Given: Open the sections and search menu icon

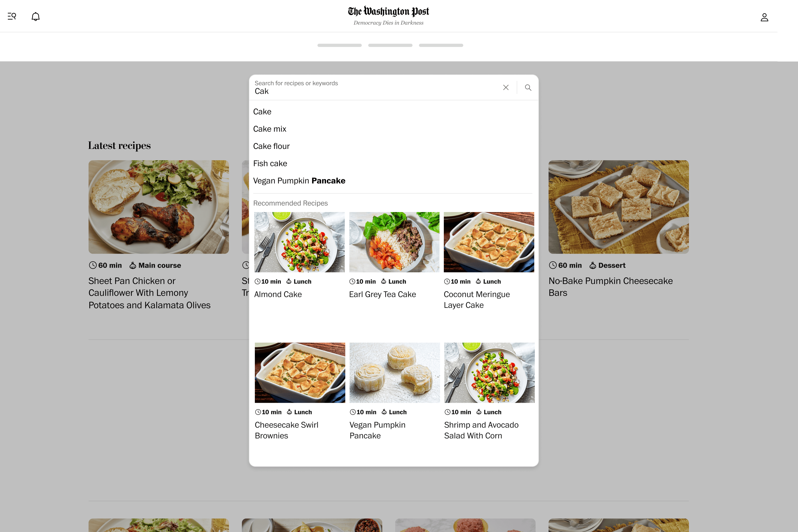Looking at the screenshot, I should (12, 16).
